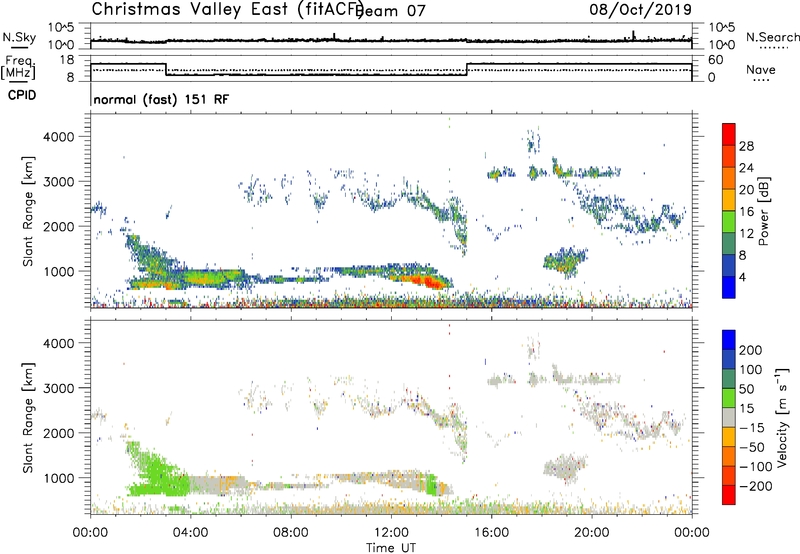800x554 pixels.
Task: Click the '28' label on the power colorbar
Action: tap(746, 146)
